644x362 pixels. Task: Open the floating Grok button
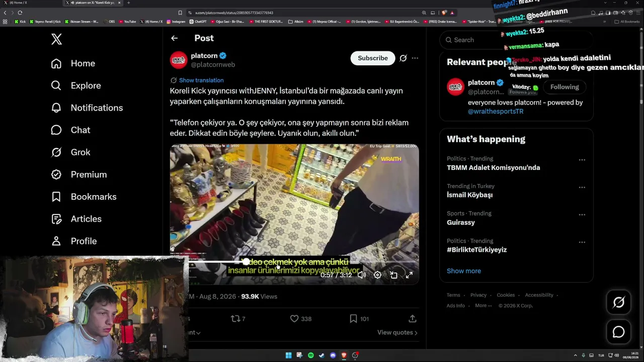tap(618, 302)
